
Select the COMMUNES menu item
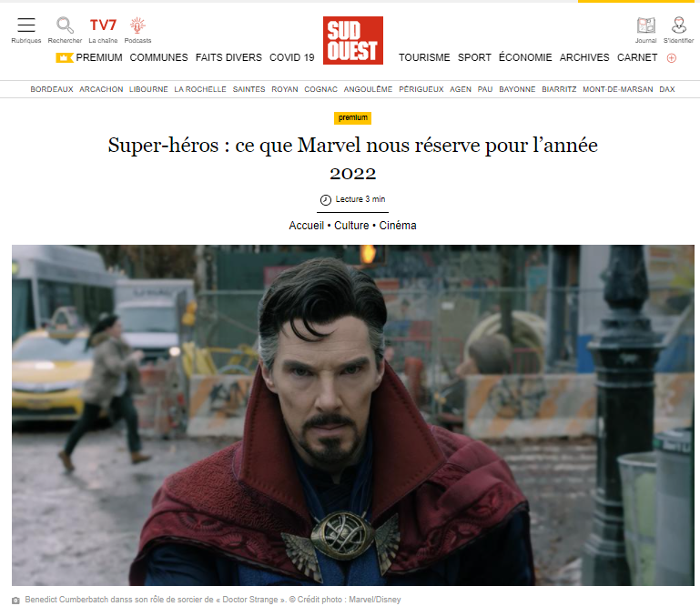click(x=158, y=57)
